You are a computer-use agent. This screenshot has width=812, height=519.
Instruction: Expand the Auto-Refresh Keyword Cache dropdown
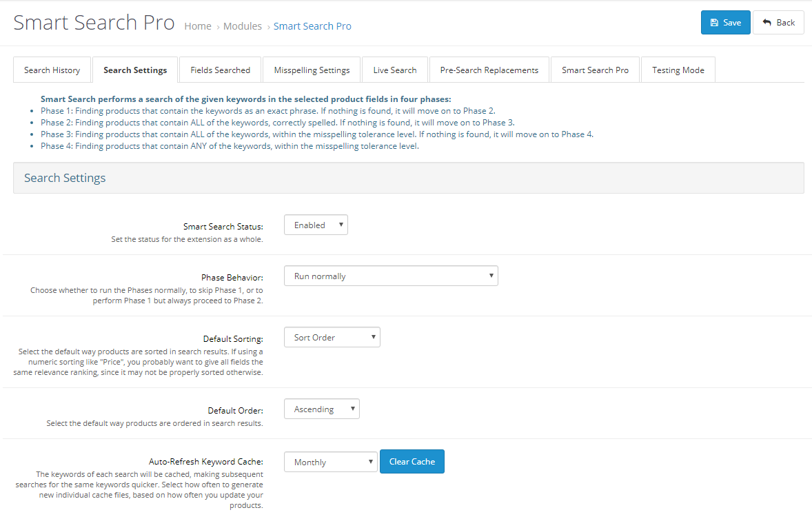tap(330, 462)
